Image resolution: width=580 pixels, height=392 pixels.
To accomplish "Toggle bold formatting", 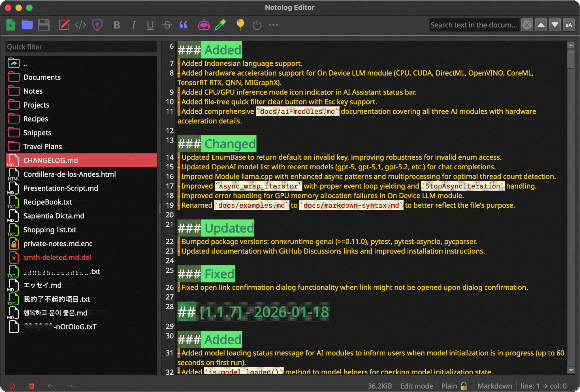I will coord(117,25).
